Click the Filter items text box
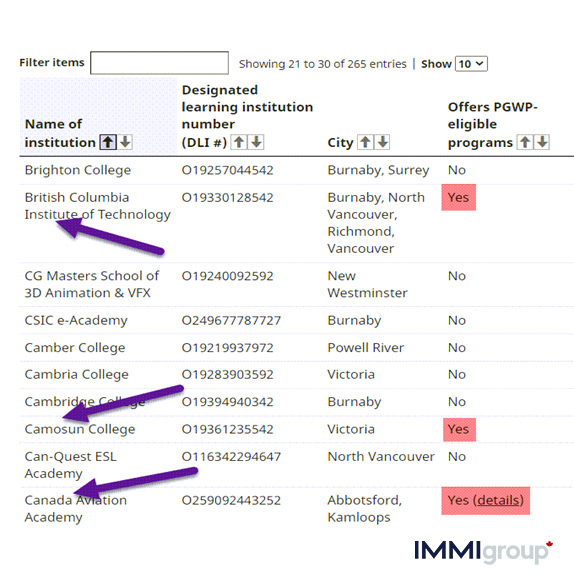 pos(160,63)
